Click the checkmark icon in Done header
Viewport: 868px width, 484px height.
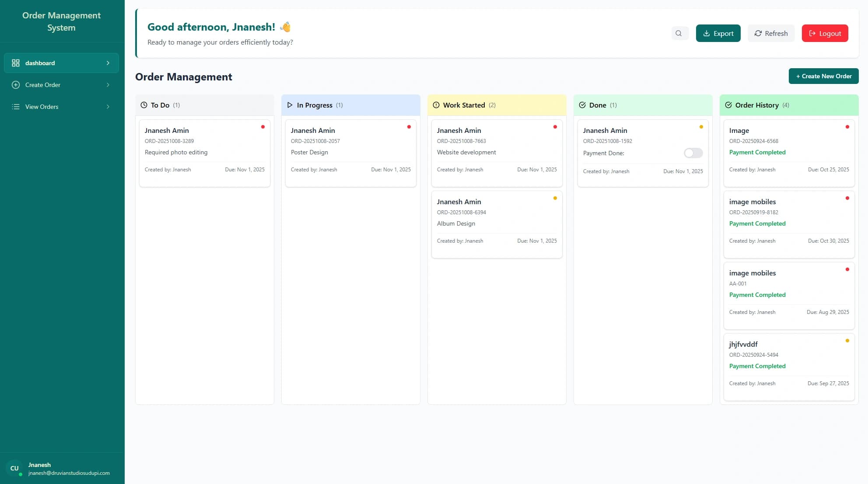coord(582,105)
